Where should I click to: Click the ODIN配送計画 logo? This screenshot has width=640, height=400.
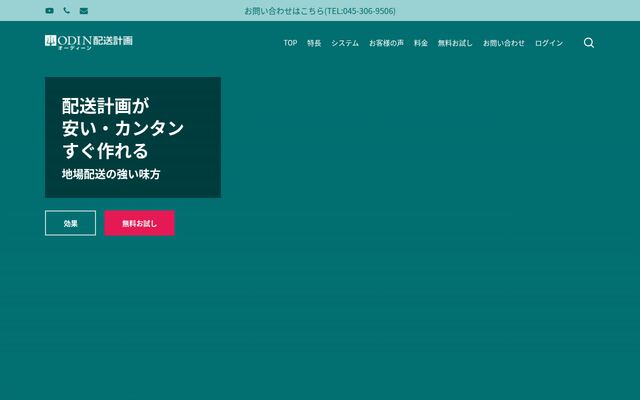(x=89, y=42)
